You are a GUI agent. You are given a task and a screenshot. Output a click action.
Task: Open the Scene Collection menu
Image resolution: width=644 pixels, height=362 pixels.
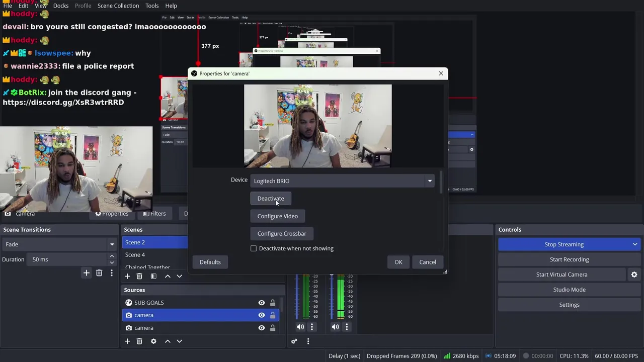(x=118, y=6)
